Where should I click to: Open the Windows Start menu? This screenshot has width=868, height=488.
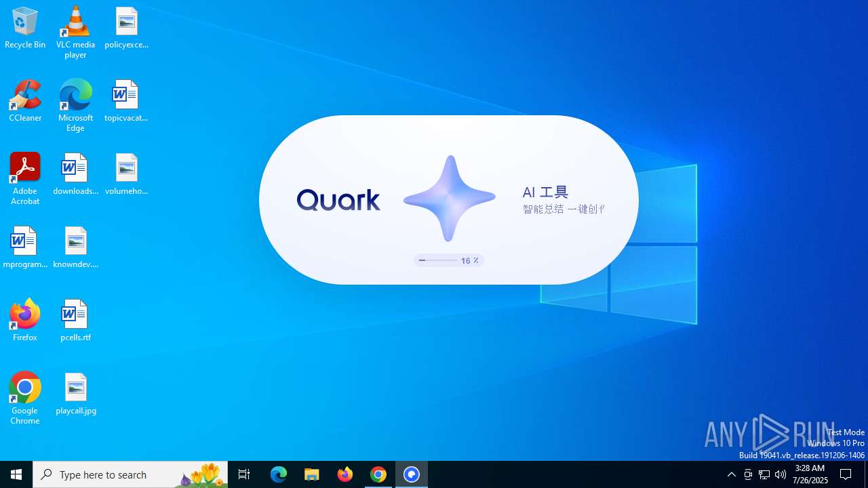coord(16,474)
